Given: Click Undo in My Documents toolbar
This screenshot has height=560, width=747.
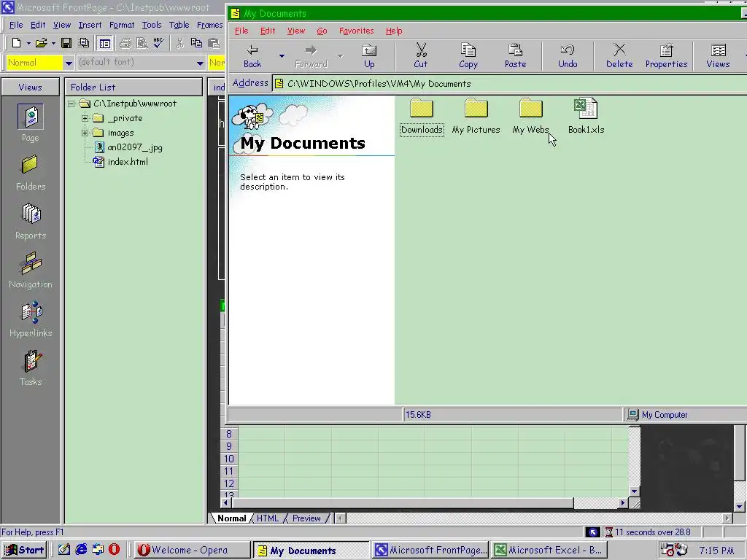Looking at the screenshot, I should pos(568,56).
